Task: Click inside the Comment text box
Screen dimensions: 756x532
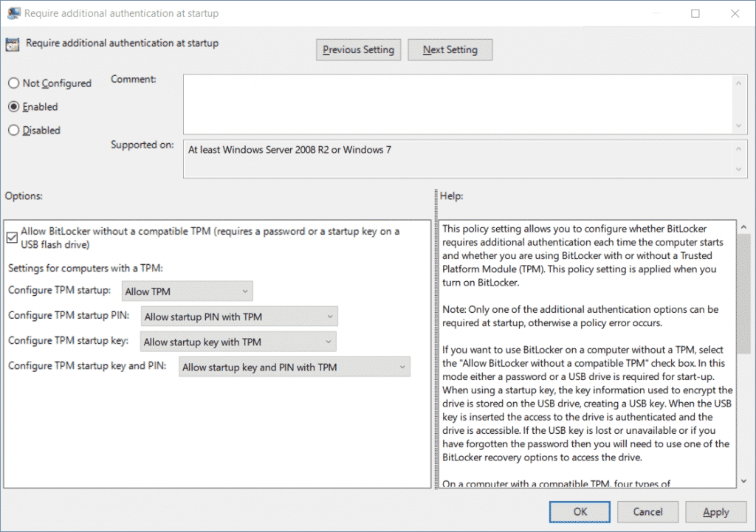Action: (x=457, y=104)
